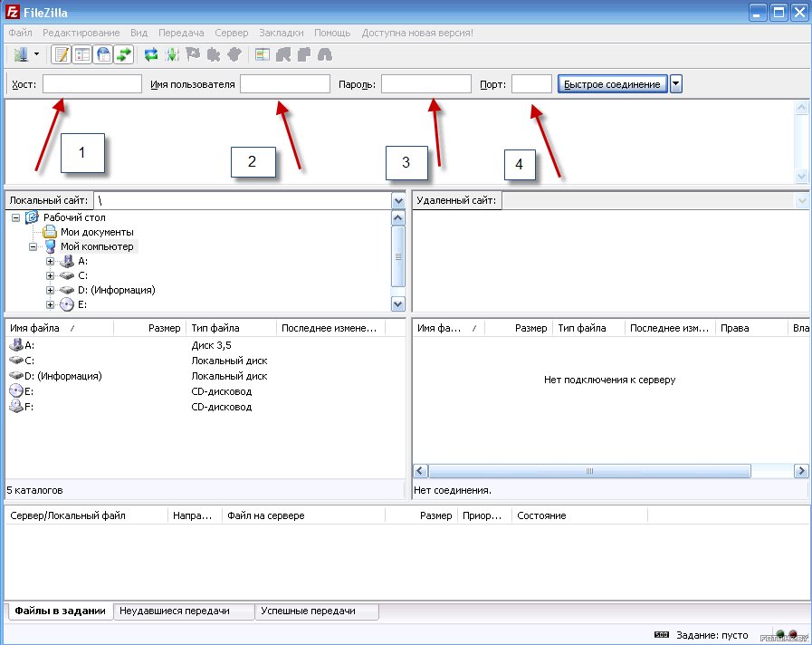Click the Пароль input field
812x645 pixels.
[426, 84]
